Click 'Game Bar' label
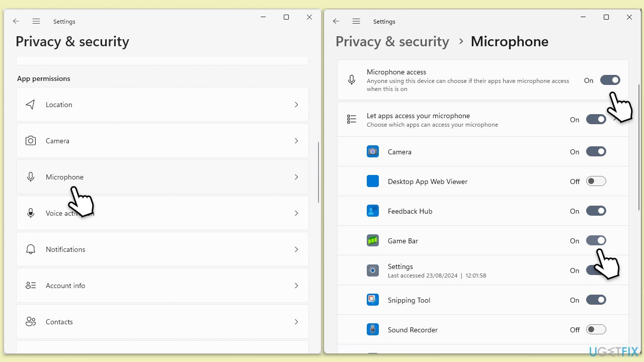644x362 pixels. pos(403,241)
